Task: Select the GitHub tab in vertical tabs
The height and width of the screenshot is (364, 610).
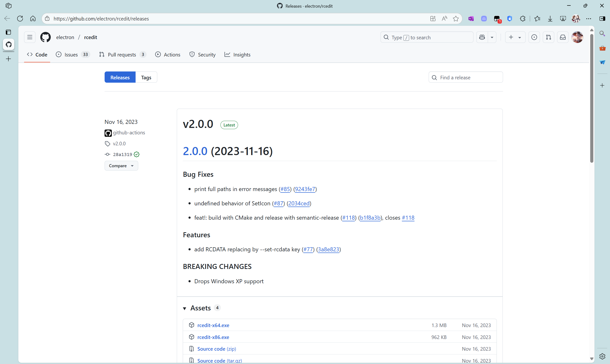Action: coord(9,44)
